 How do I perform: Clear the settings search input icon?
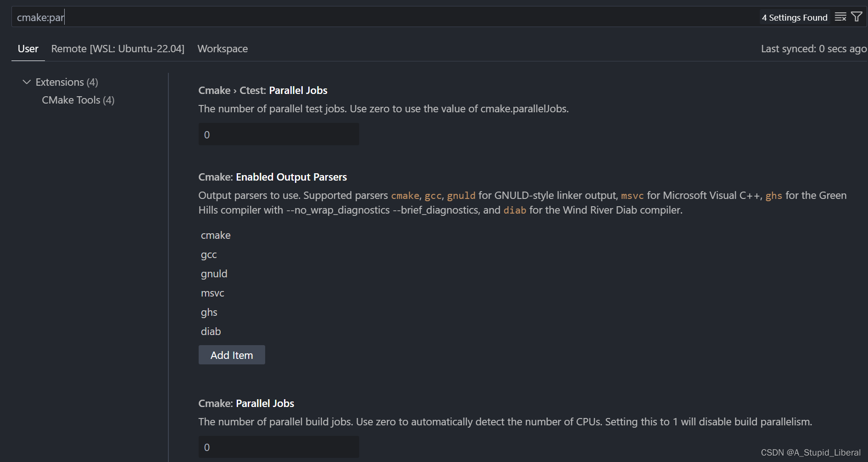840,17
